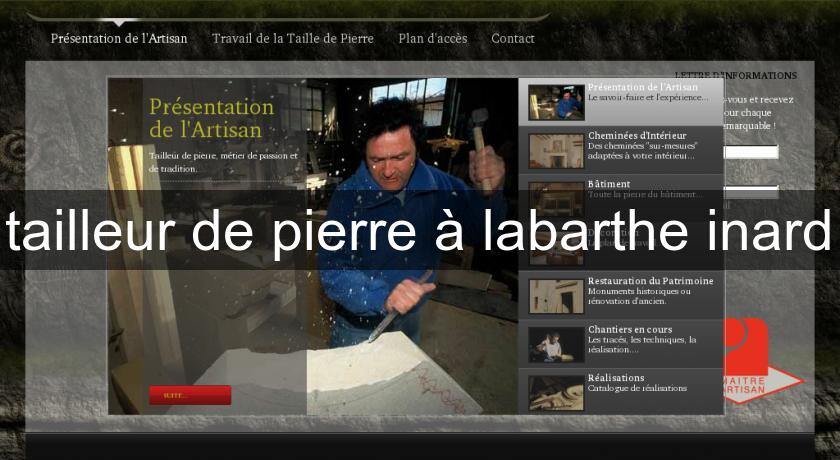Select Cheminées d'Intérieur slide thumbnail
Viewport: 840px width, 460px height.
point(556,151)
